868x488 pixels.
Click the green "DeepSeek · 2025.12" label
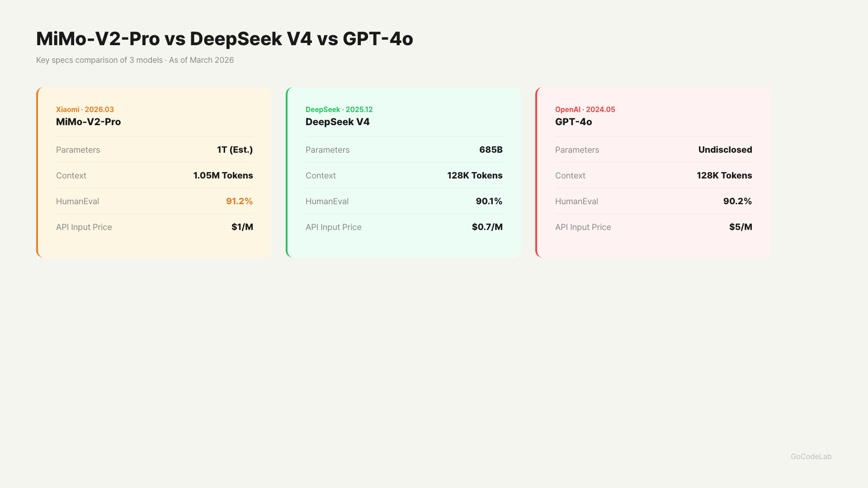click(339, 109)
